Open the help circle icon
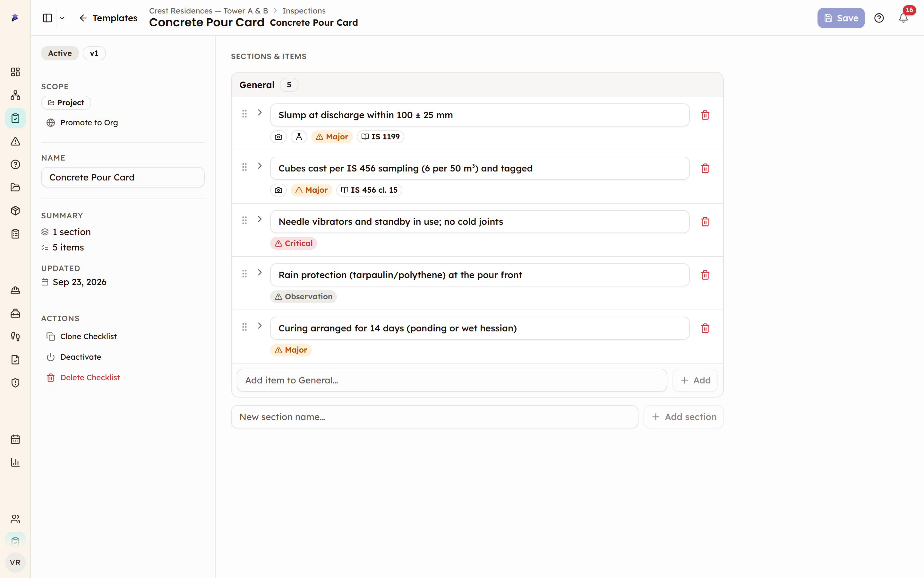This screenshot has width=924, height=578. tap(879, 18)
